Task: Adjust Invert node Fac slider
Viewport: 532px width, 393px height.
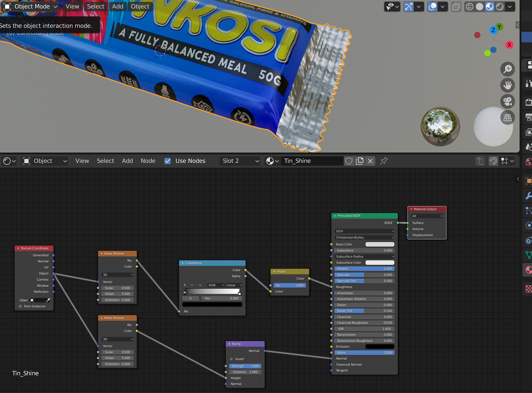Action: coord(290,285)
